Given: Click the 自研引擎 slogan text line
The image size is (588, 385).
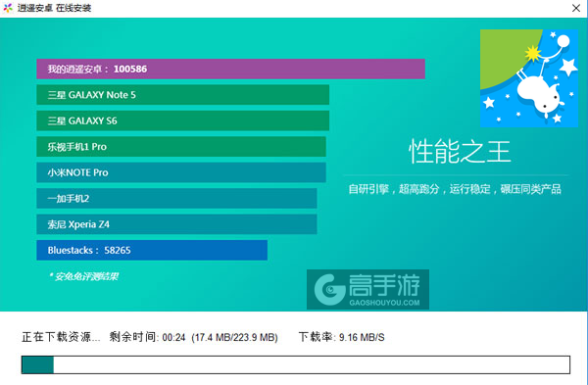Looking at the screenshot, I should pyautogui.click(x=455, y=189).
